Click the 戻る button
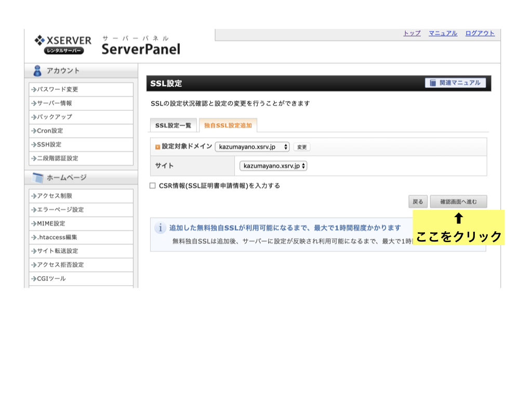This screenshot has width=532, height=399. pos(418,202)
